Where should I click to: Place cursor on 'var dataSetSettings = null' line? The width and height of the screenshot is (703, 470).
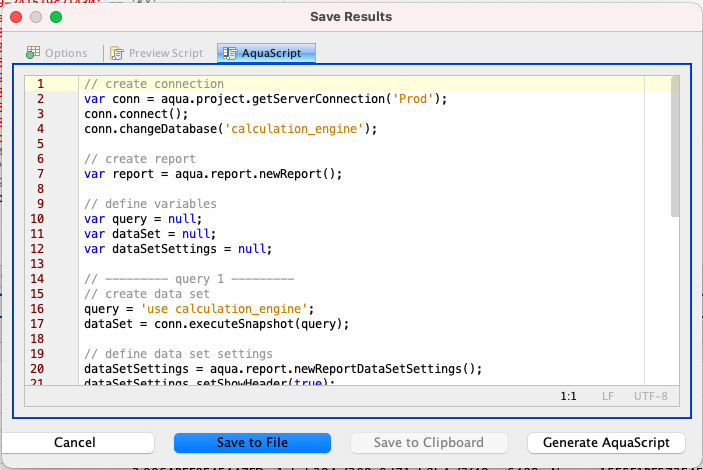[177, 249]
